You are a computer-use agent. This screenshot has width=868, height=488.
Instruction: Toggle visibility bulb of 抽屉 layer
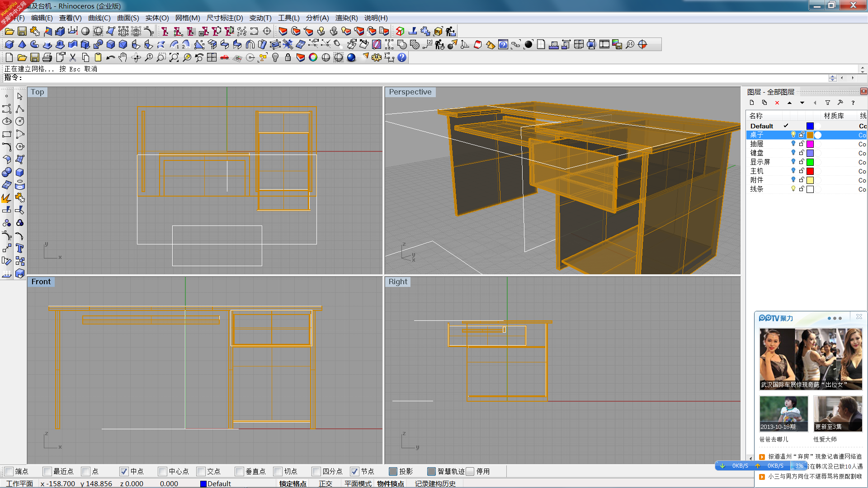793,144
